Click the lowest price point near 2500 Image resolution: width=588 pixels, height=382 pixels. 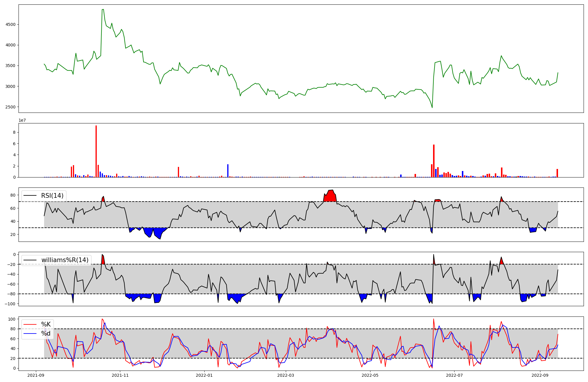point(432,107)
